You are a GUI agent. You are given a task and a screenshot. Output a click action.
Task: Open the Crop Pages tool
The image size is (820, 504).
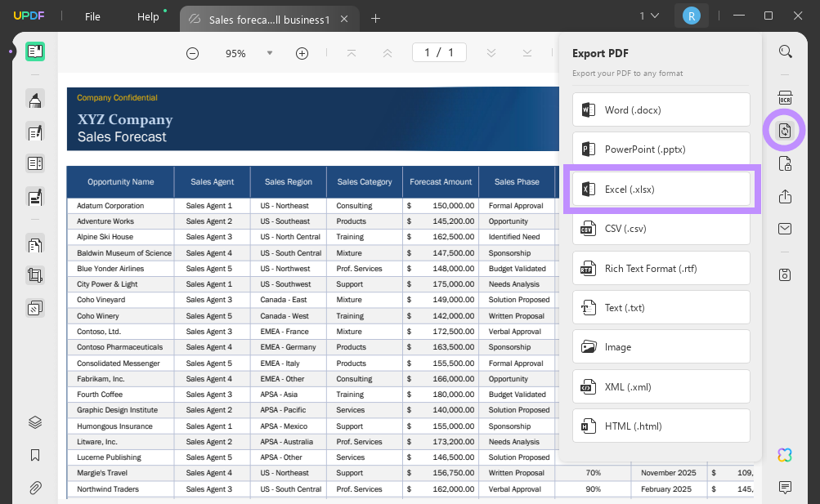click(x=34, y=275)
